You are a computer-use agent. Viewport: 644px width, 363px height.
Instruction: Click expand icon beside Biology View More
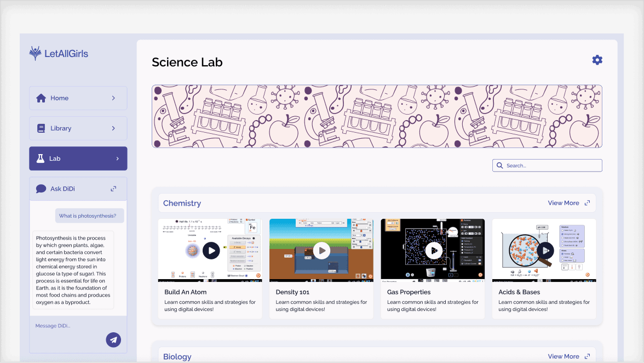point(587,356)
